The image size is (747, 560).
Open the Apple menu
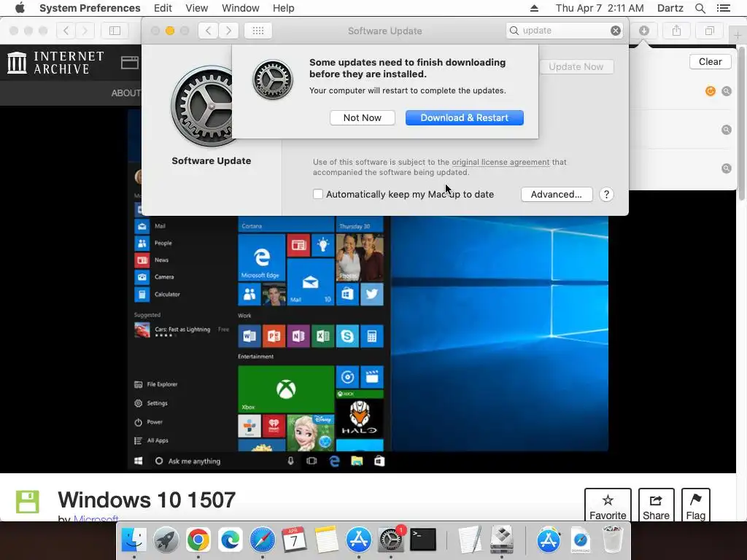pos(20,8)
